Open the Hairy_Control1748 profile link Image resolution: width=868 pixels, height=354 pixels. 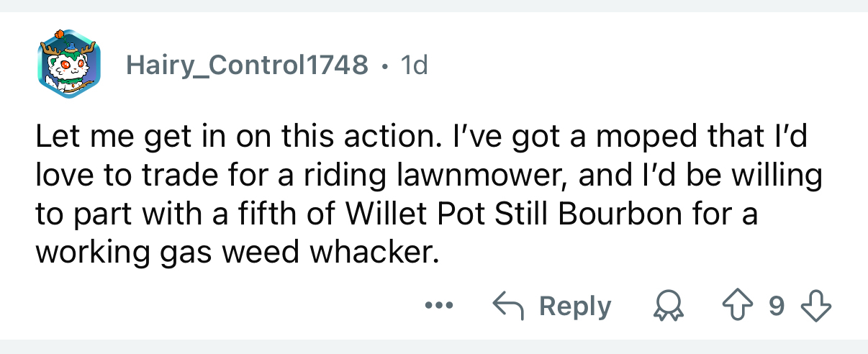point(247,66)
